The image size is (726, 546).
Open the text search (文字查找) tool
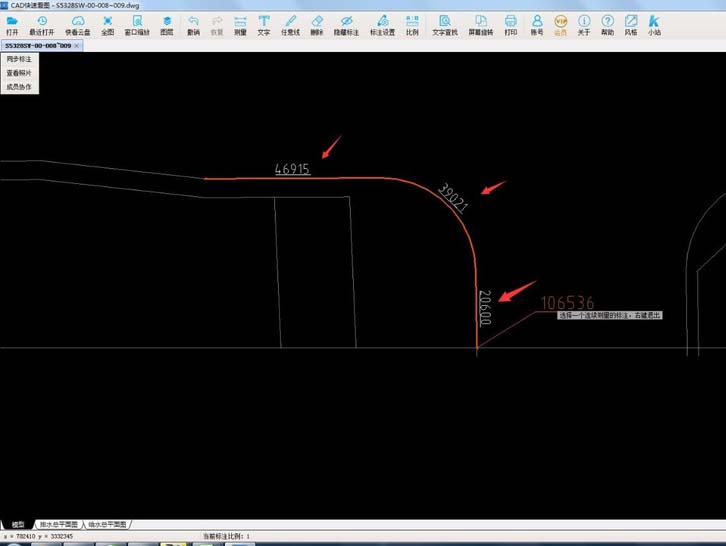click(445, 25)
